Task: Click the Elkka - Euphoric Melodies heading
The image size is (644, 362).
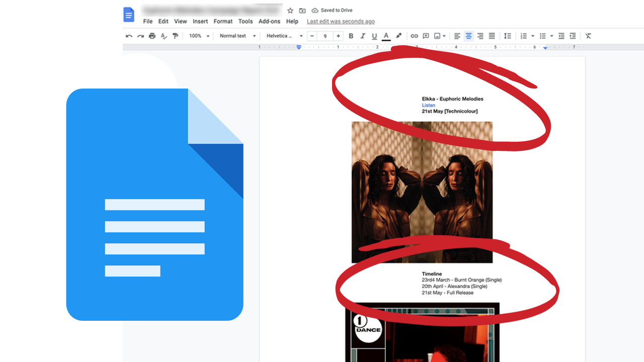Action: (452, 99)
